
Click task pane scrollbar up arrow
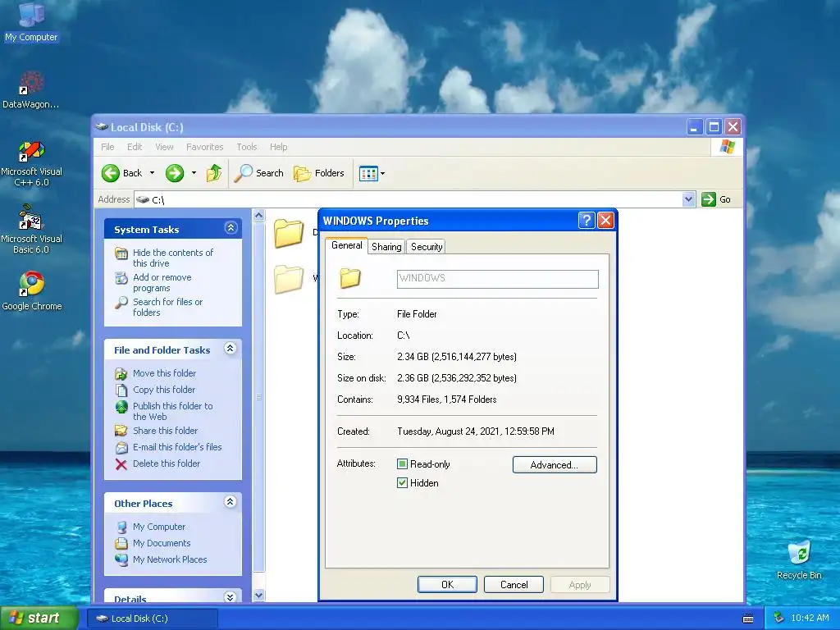pyautogui.click(x=258, y=216)
